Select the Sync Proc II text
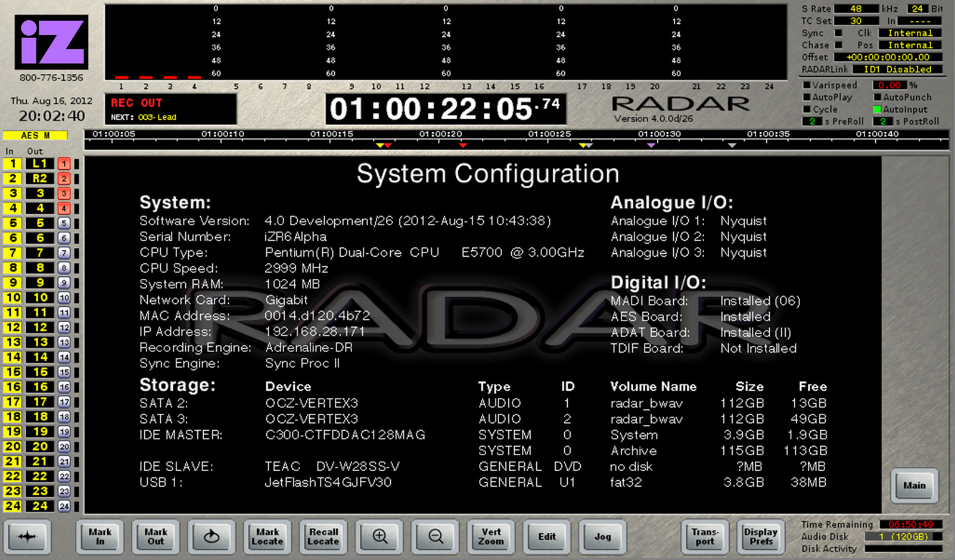 pos(302,363)
